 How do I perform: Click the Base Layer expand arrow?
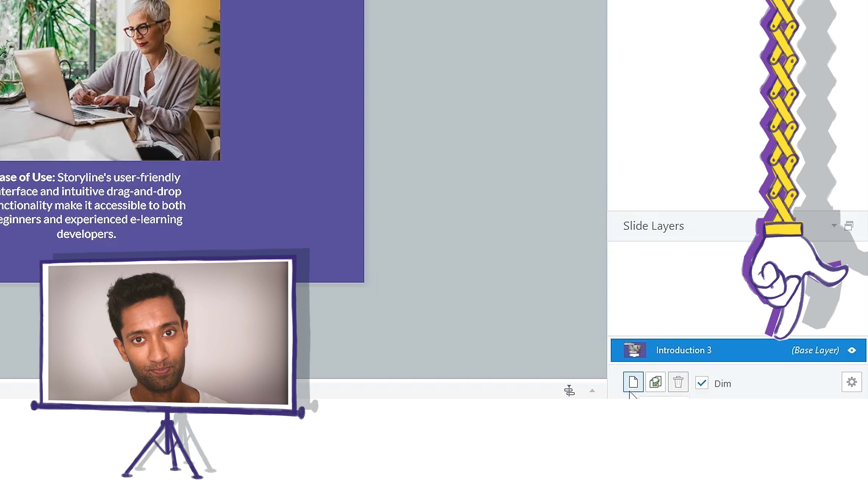(x=852, y=350)
